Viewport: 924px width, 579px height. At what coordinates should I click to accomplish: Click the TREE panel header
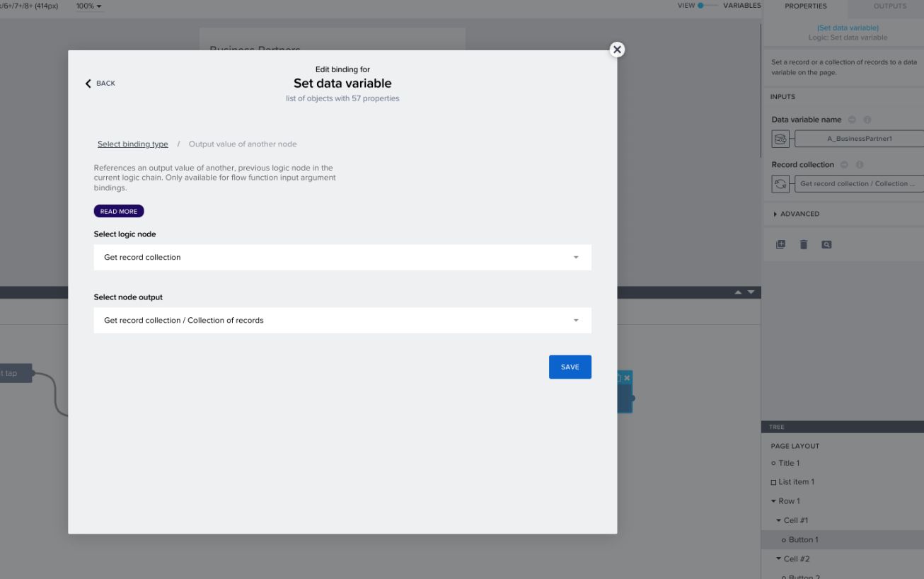(843, 427)
